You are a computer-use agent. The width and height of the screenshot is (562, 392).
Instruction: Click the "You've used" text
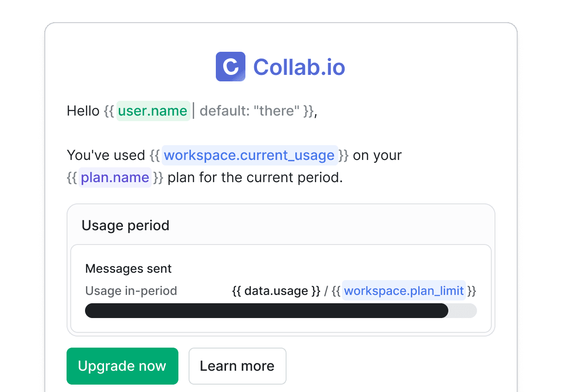coord(106,155)
